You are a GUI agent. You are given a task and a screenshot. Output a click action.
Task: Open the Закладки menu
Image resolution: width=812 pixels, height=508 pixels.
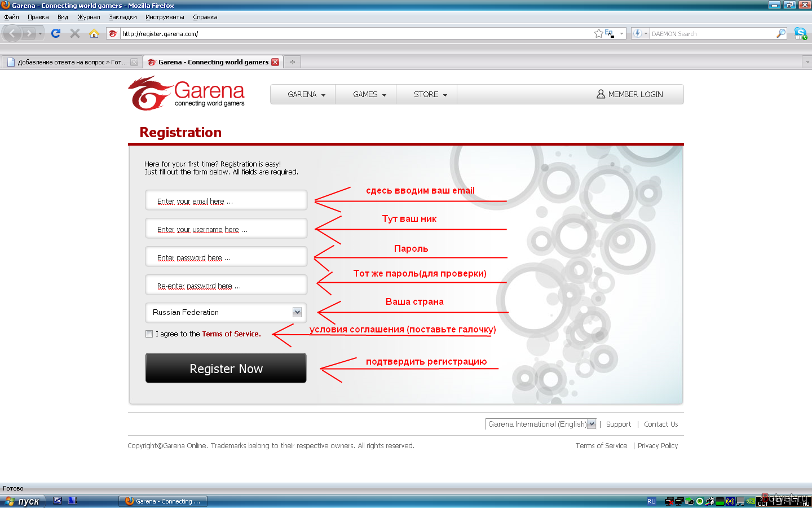pos(122,17)
